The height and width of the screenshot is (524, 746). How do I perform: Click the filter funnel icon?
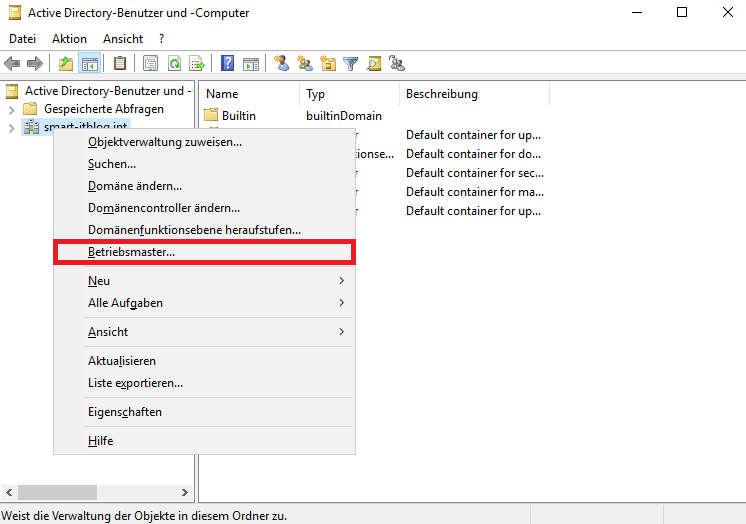[x=351, y=64]
